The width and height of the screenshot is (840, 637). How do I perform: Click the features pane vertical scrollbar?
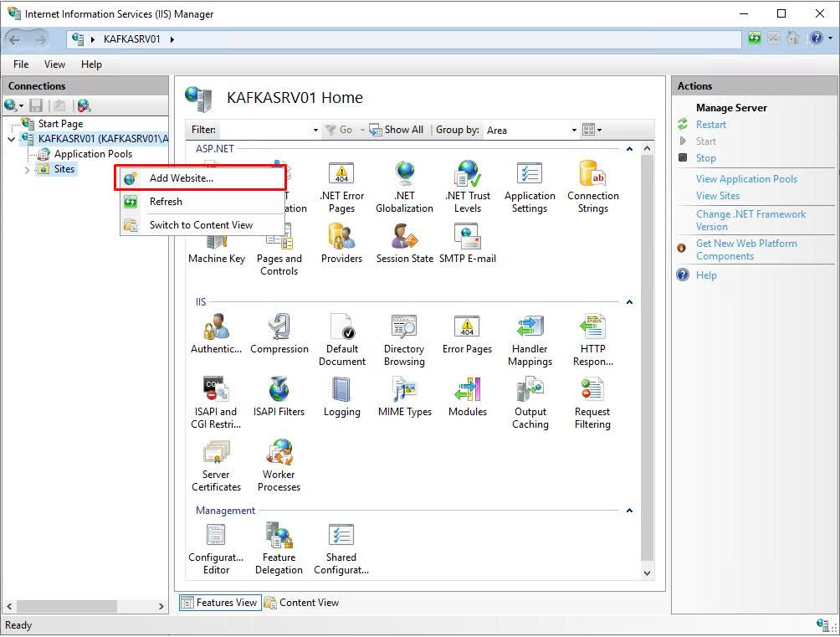click(647, 360)
